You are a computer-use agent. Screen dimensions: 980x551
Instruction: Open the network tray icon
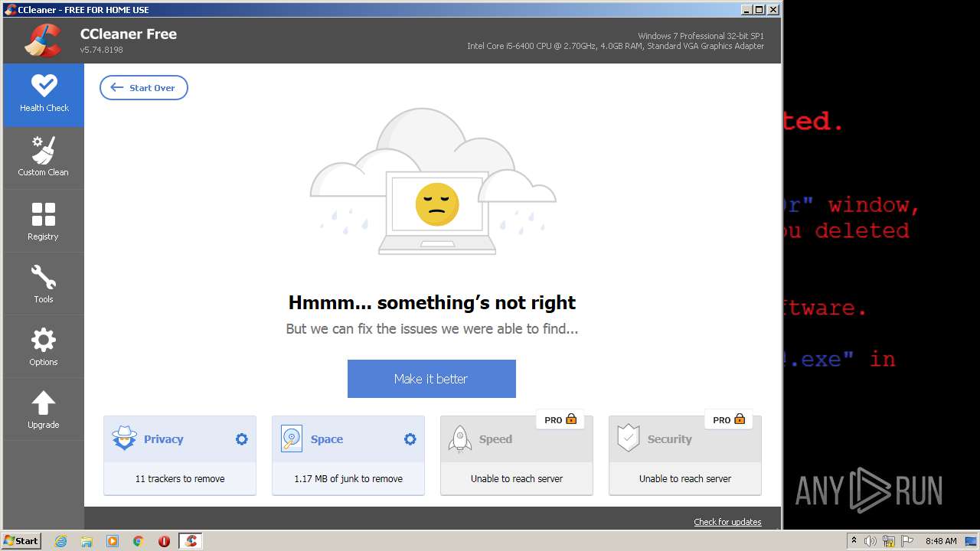click(x=889, y=541)
